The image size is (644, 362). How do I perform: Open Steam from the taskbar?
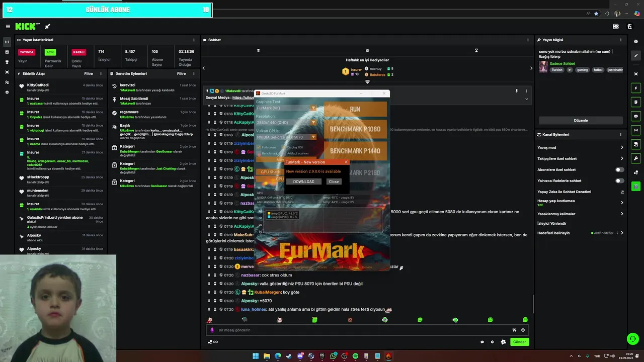coord(289,356)
